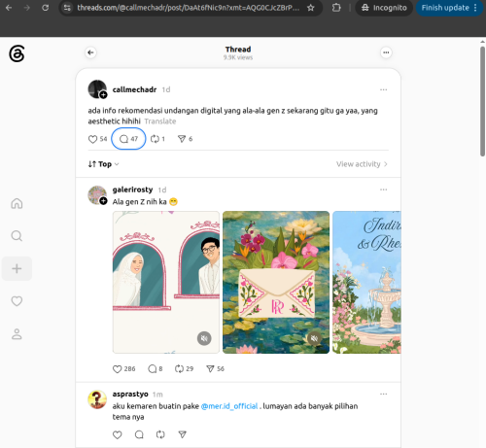Like callmechadr's post with 54 likes
The height and width of the screenshot is (448, 486).
(97, 139)
